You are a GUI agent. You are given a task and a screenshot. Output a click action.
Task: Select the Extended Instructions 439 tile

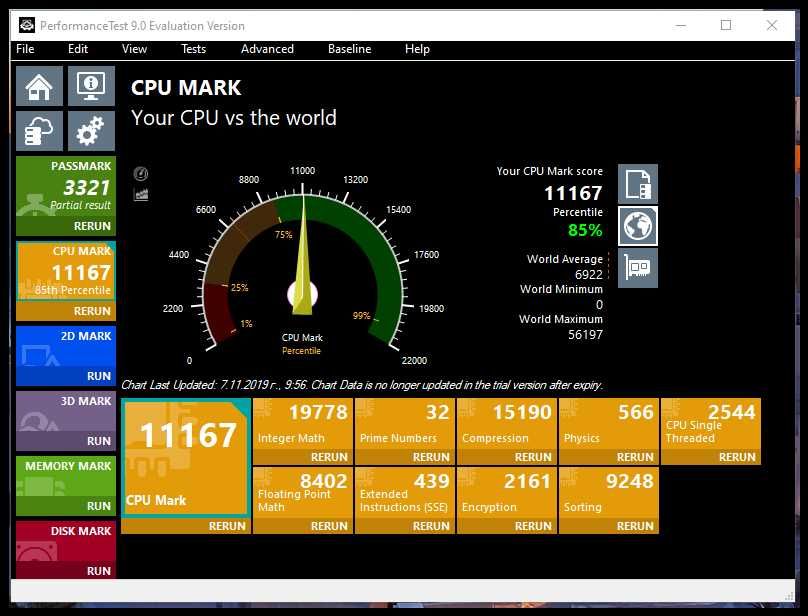pyautogui.click(x=405, y=493)
